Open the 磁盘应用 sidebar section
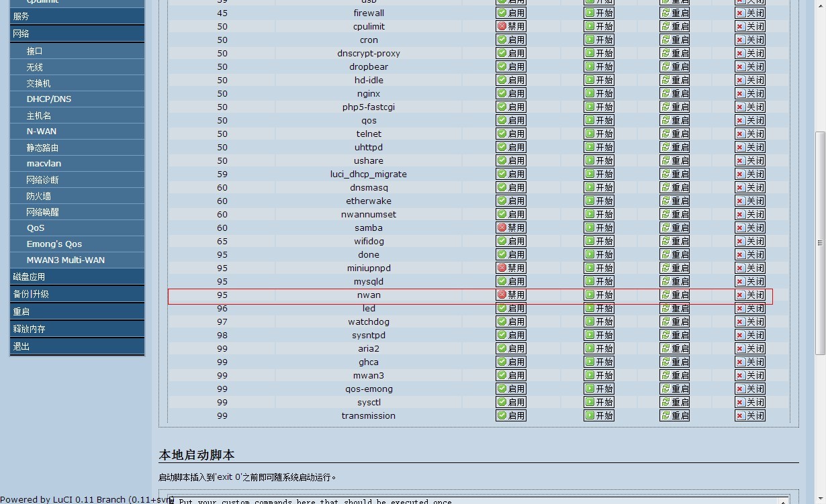This screenshot has width=826, height=504. [77, 276]
